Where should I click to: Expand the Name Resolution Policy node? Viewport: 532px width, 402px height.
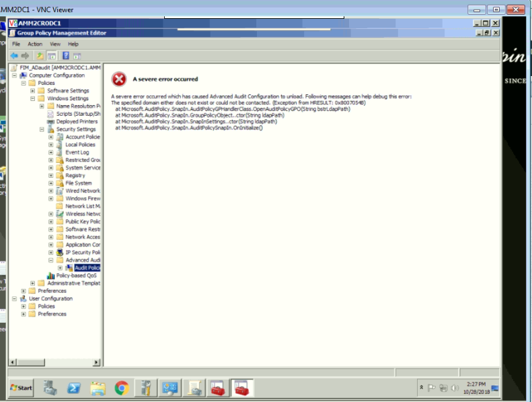point(42,106)
